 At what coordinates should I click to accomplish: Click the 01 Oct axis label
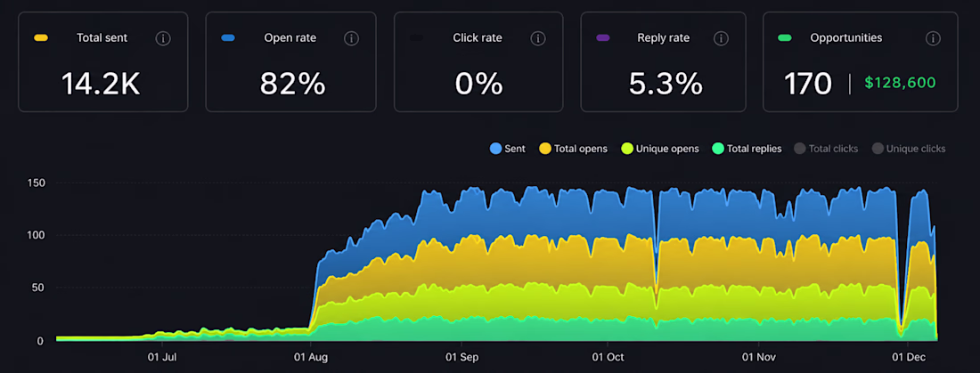click(608, 358)
